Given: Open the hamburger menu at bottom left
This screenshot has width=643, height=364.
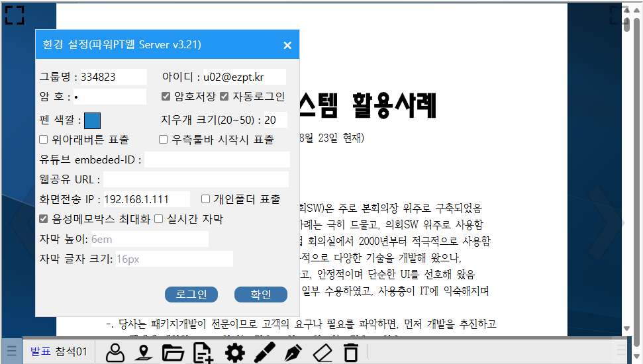Looking at the screenshot, I should (11, 351).
